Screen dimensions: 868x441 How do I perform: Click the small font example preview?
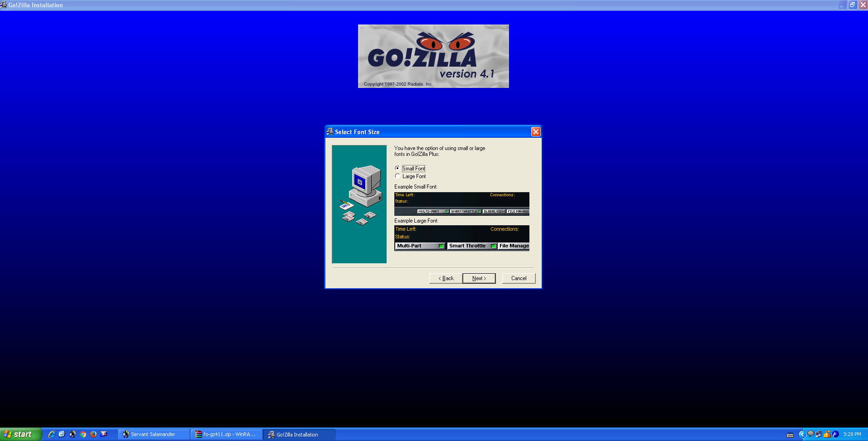point(462,204)
